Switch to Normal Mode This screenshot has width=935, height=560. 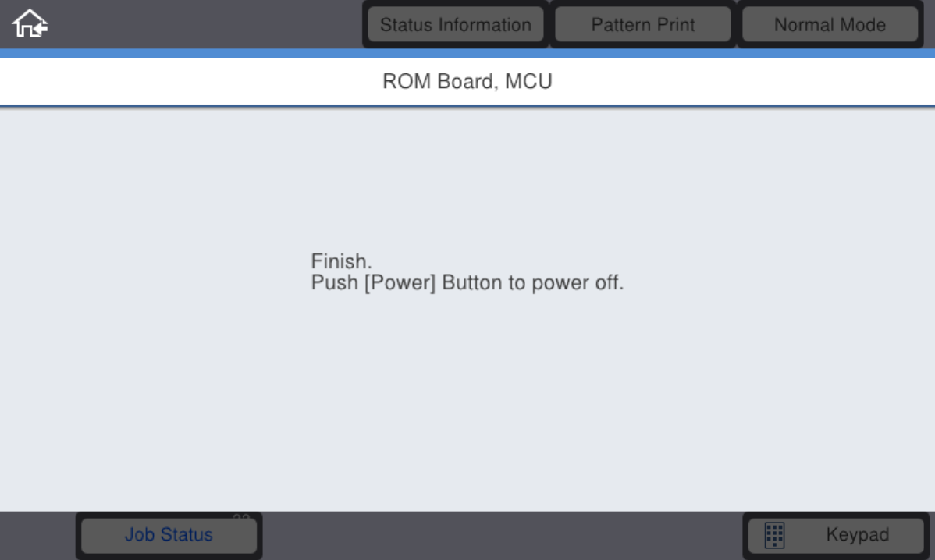coord(830,24)
